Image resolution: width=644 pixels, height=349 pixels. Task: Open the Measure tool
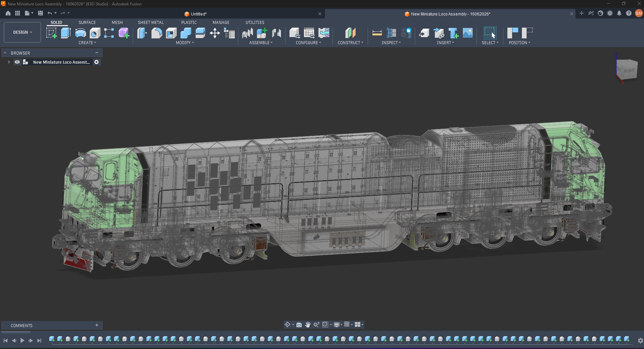(377, 33)
